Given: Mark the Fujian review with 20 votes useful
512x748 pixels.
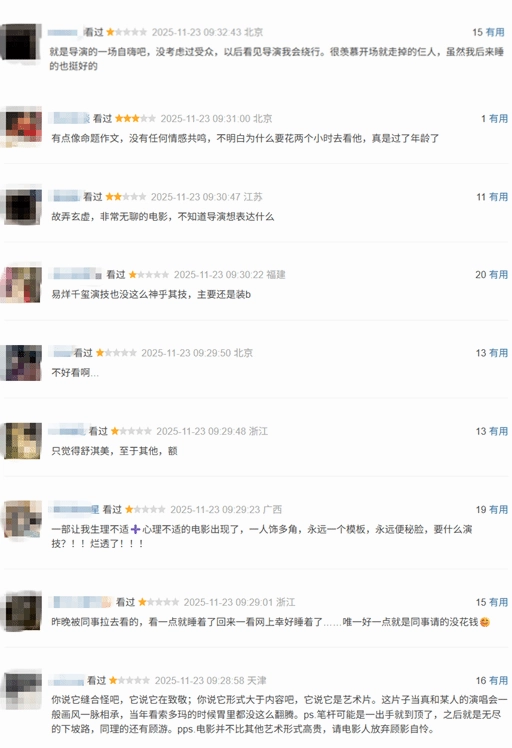Looking at the screenshot, I should click(499, 274).
